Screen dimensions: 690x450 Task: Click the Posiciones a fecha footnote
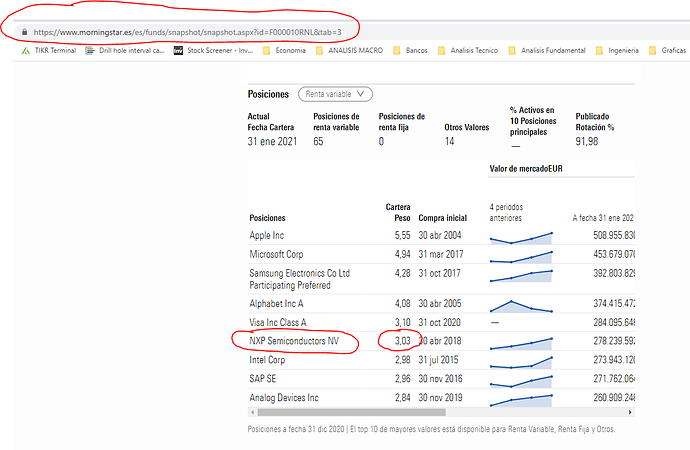(431, 429)
